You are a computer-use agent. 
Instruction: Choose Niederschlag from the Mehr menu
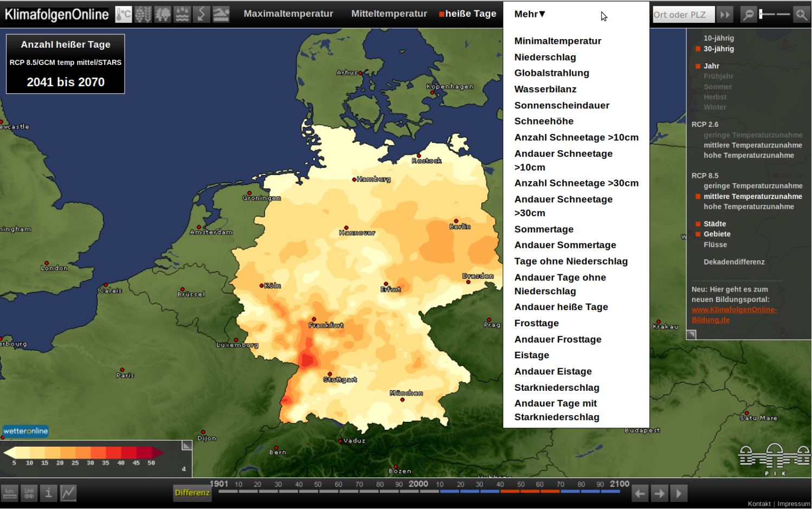tap(545, 57)
